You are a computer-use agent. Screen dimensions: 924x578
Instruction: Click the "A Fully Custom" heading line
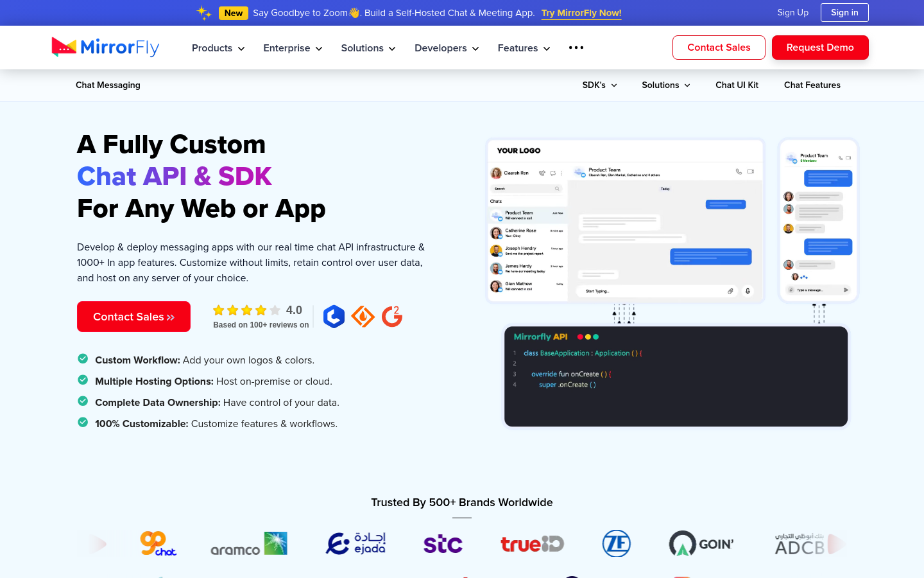click(x=171, y=144)
